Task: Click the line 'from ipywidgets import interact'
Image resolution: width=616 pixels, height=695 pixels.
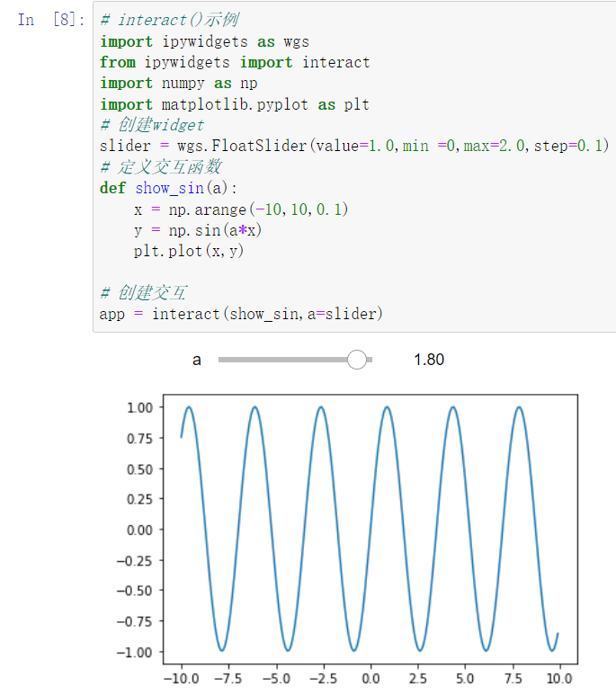Action: 235,62
